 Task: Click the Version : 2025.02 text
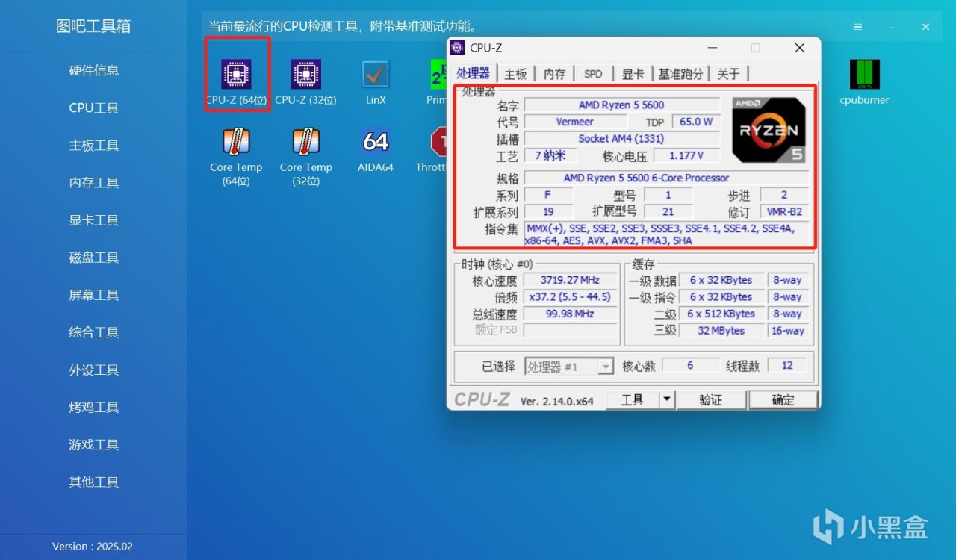(x=93, y=547)
